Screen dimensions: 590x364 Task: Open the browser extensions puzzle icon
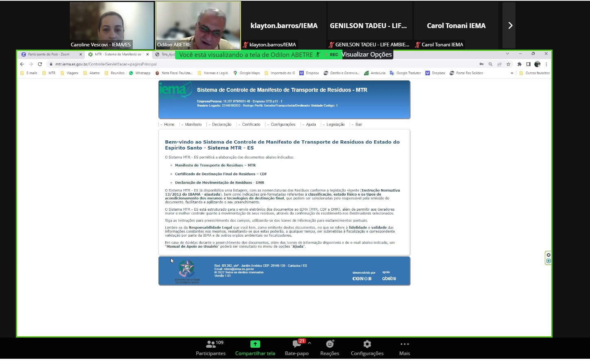tap(519, 64)
